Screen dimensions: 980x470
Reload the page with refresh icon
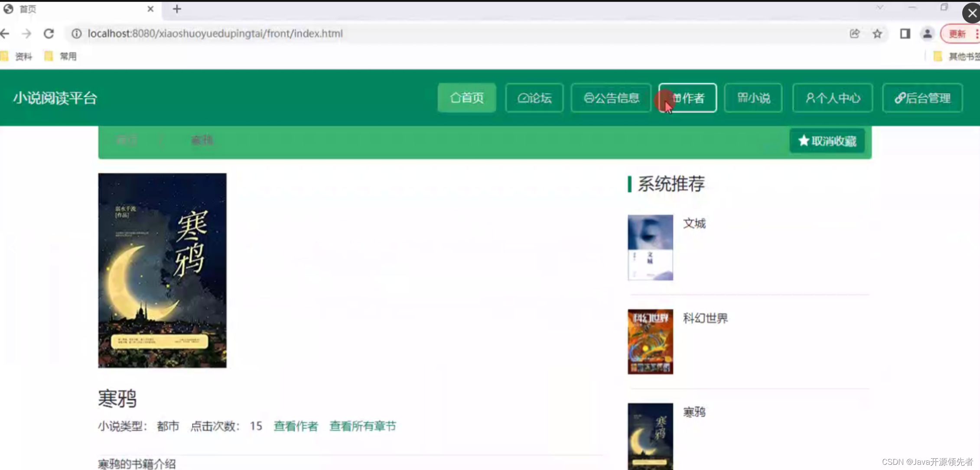(x=49, y=33)
